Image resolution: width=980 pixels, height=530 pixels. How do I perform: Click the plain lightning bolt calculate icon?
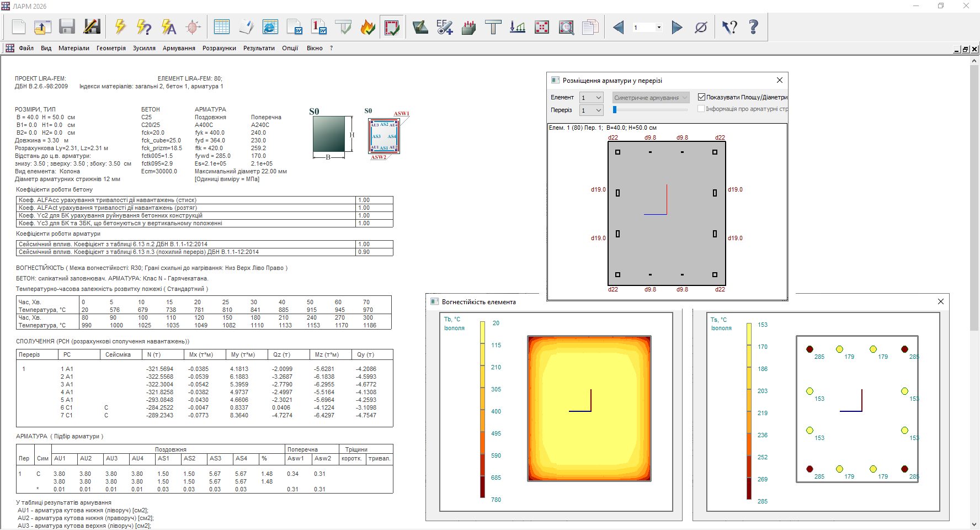click(120, 27)
